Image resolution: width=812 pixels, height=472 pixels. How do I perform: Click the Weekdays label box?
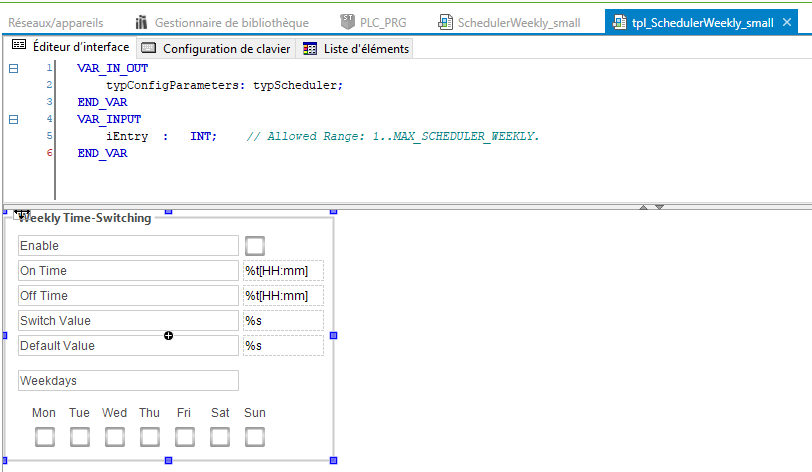[x=128, y=380]
